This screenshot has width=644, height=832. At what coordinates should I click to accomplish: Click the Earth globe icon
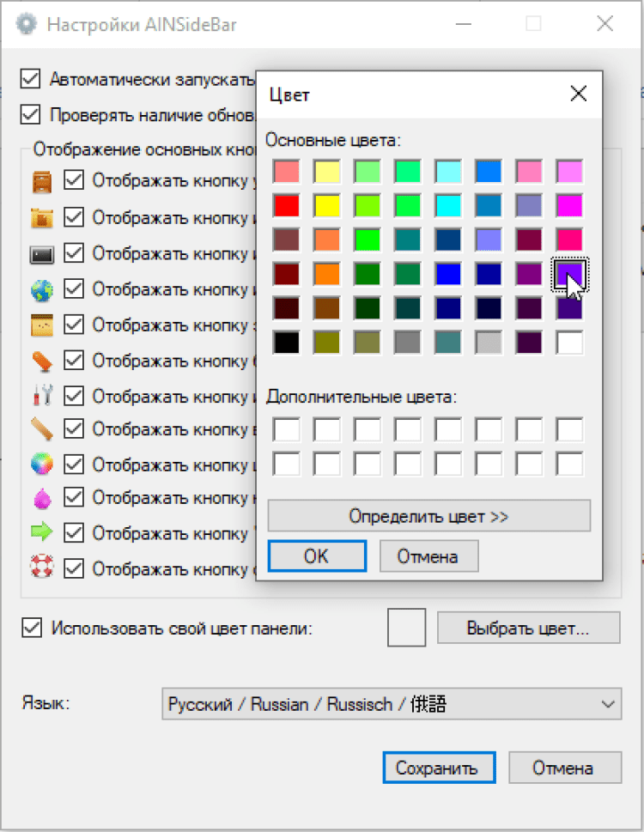(42, 289)
